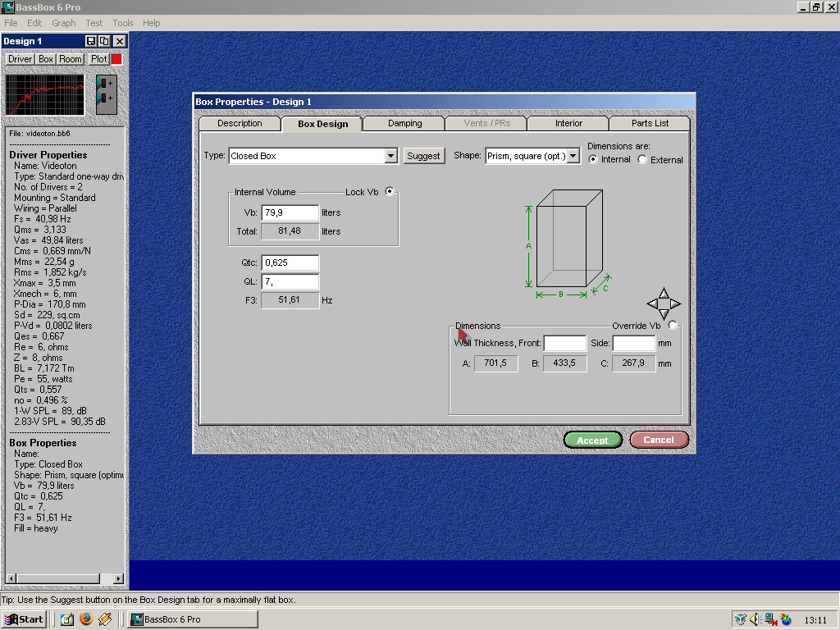Launch Firefox from the quick launch bar
Screen dimensions: 840x630
pos(85,619)
